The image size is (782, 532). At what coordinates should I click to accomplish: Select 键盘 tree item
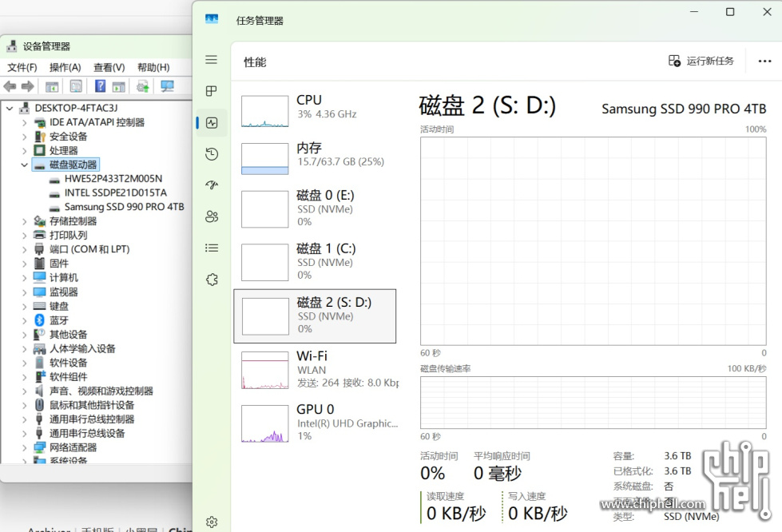[59, 306]
